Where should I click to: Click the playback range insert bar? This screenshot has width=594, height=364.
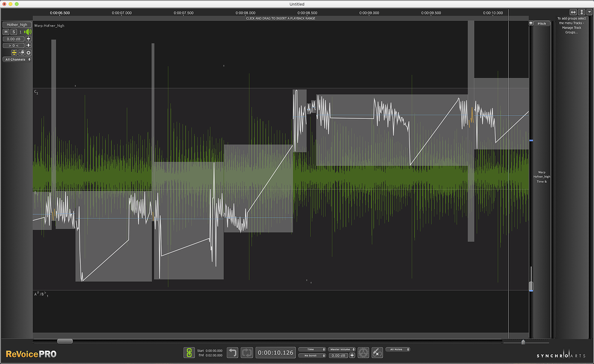click(x=281, y=18)
